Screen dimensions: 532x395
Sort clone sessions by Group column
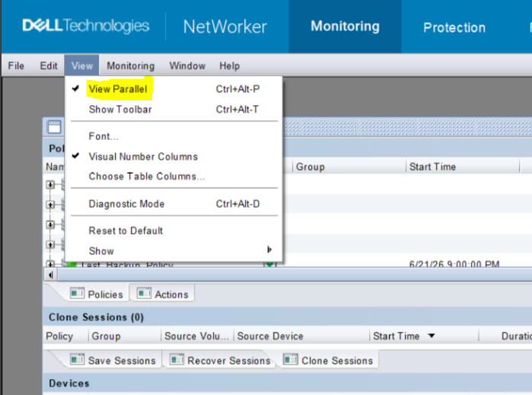tap(125, 336)
